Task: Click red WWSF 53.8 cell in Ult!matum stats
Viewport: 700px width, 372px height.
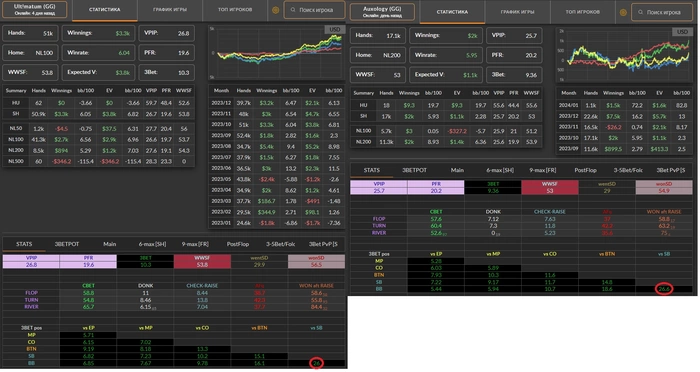Action: 202,262
